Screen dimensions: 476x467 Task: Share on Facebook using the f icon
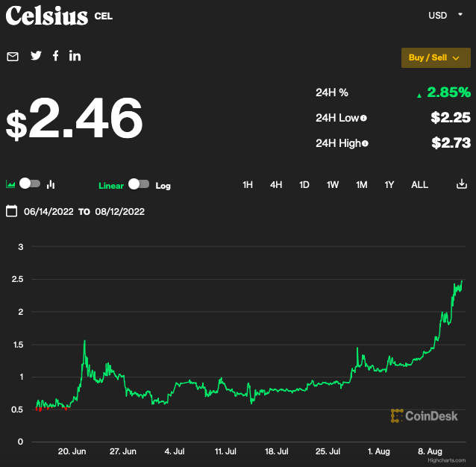pos(55,56)
